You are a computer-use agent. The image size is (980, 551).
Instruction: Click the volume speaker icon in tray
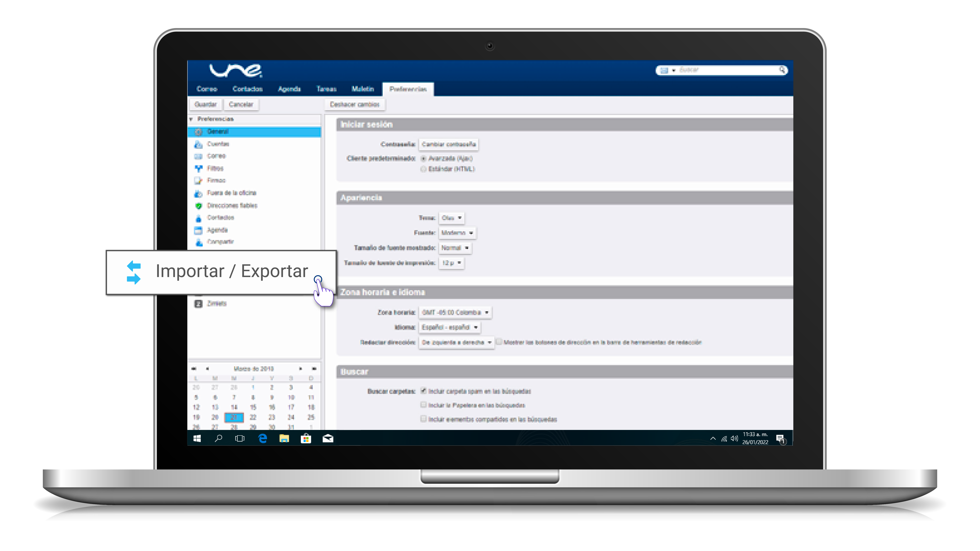734,439
